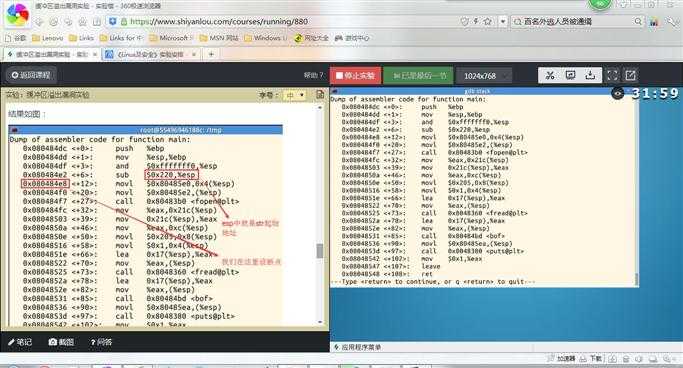Click the colorful chart extension icon
Screen dimensions: 683x368
[654, 22]
